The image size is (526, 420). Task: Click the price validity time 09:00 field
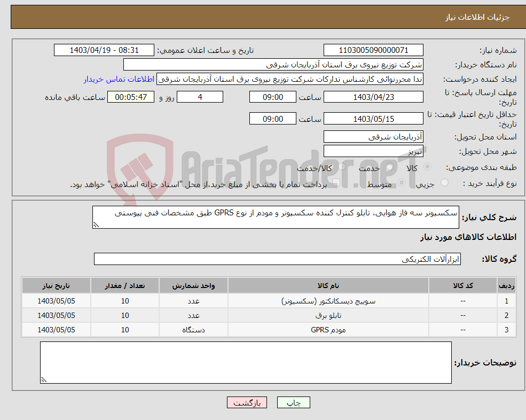pos(273,119)
